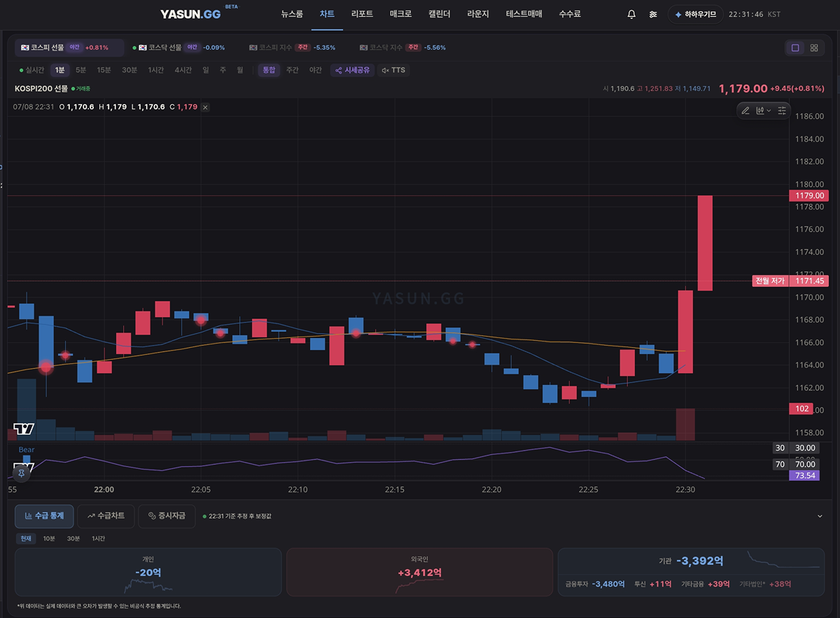
Task: Click the pin icon below the Bear label
Action: point(22,473)
